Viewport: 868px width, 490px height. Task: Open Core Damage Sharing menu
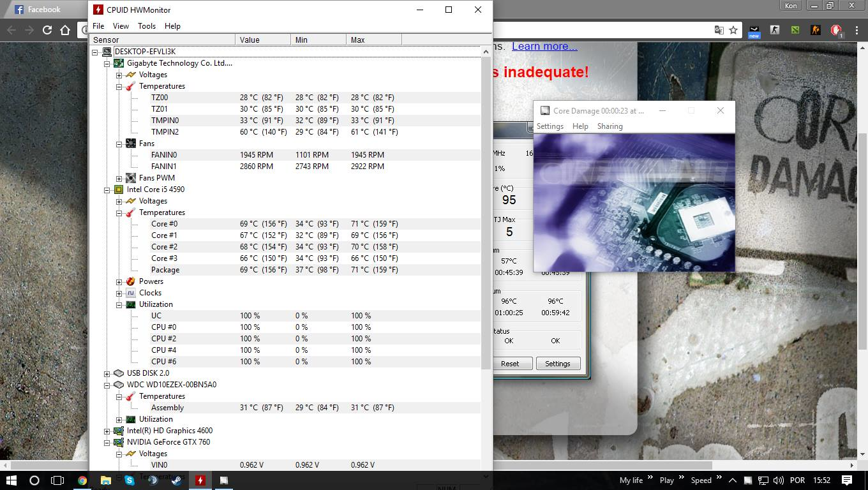pos(610,126)
